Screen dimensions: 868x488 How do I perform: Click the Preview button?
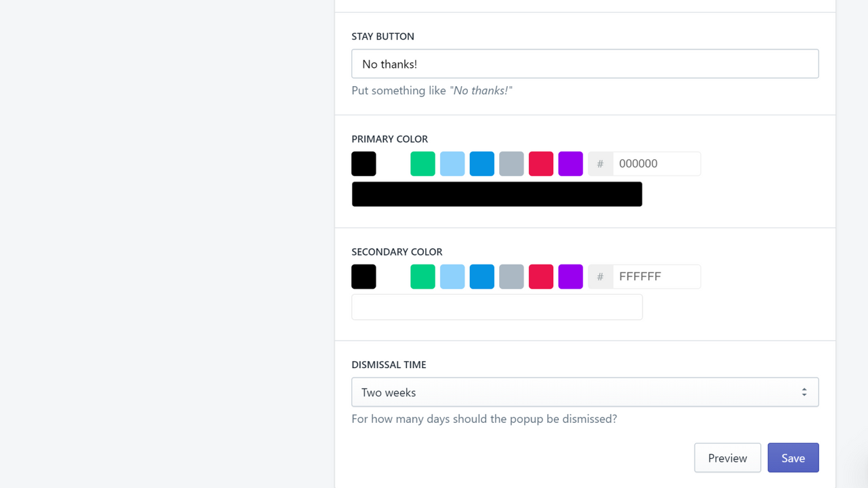728,458
